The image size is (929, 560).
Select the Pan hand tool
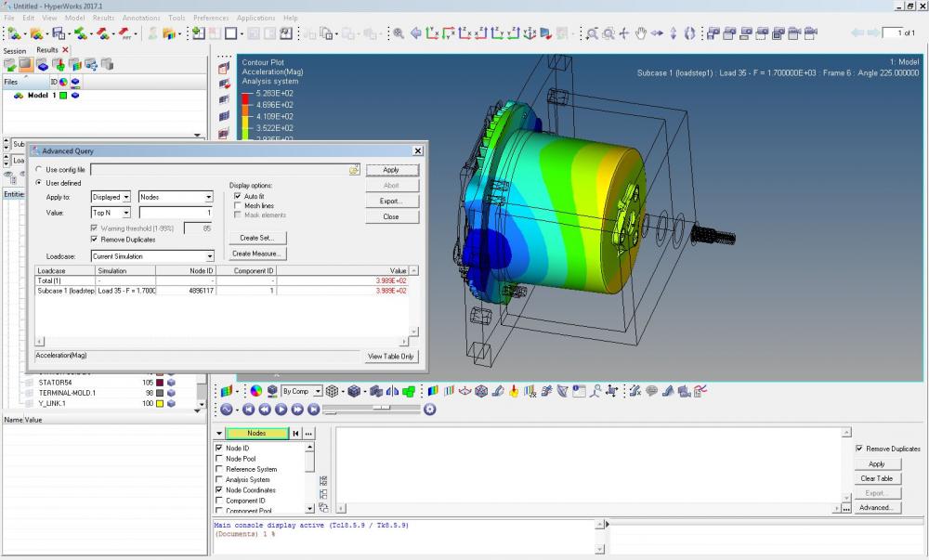pos(640,33)
